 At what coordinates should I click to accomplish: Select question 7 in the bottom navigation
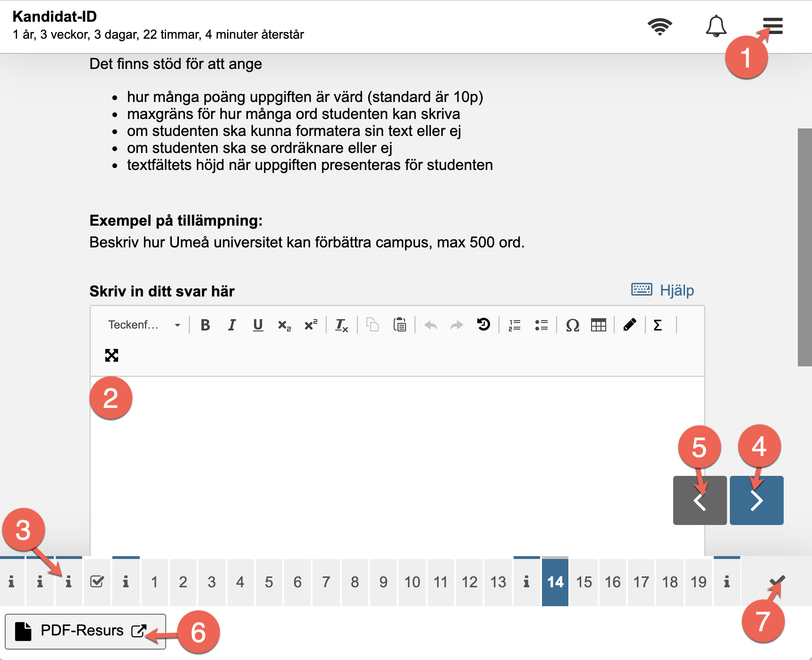tap(326, 582)
